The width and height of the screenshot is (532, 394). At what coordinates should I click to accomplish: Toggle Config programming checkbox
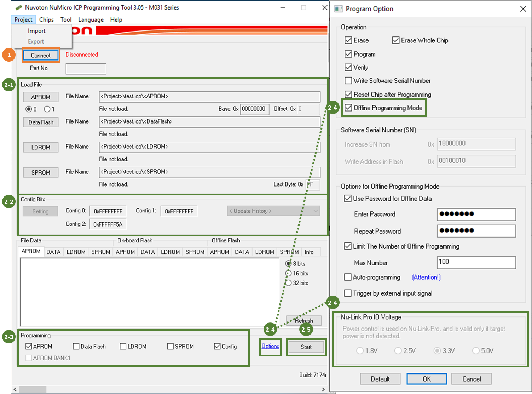pyautogui.click(x=218, y=347)
